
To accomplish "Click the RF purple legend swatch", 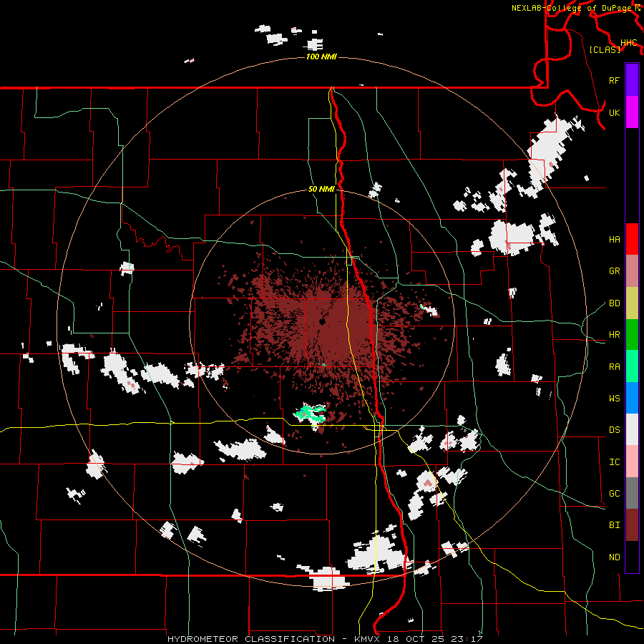I will (632, 80).
